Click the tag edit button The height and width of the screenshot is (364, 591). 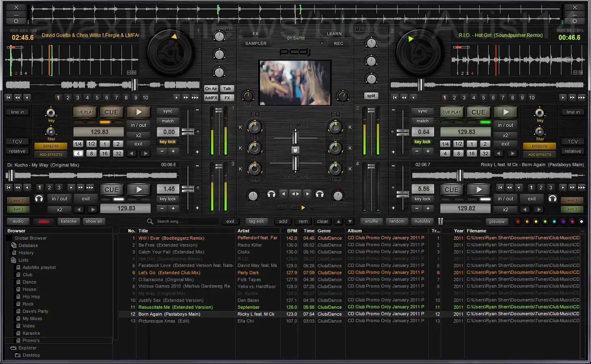[x=257, y=221]
